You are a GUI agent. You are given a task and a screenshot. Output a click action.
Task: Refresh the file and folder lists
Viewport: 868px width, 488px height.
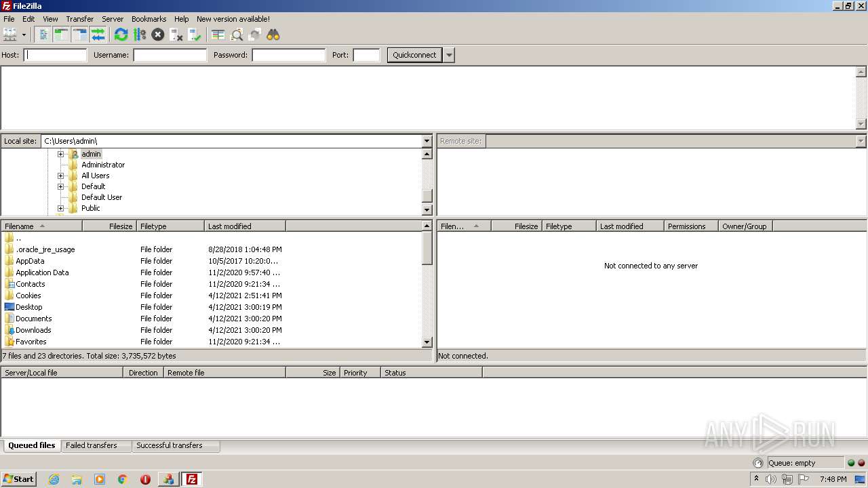121,35
